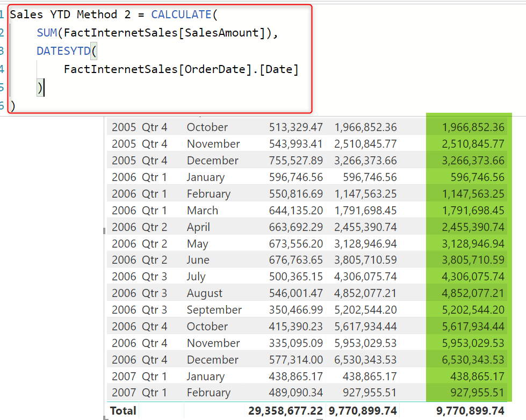The image size is (526, 420).
Task: Click the Total row label
Action: coord(123,411)
